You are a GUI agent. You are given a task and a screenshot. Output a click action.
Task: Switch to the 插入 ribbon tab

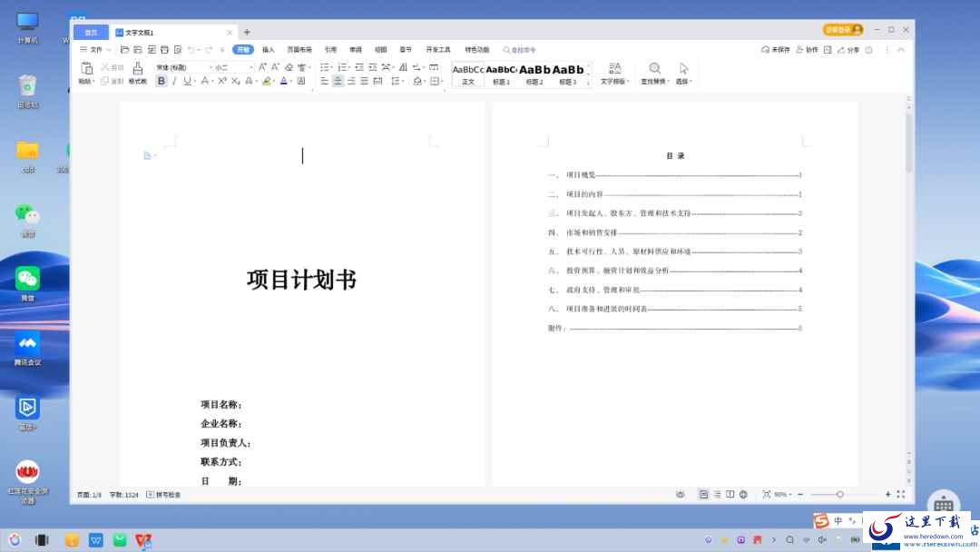click(268, 49)
